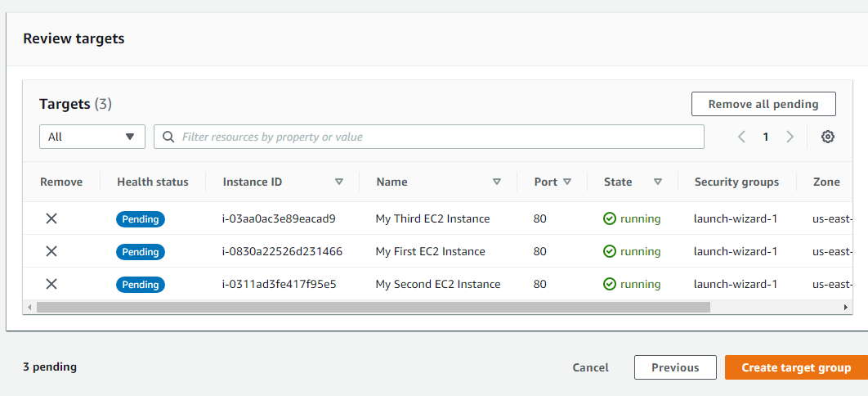This screenshot has width=868, height=396.
Task: Sort by Port column arrow
Action: pyautogui.click(x=567, y=182)
